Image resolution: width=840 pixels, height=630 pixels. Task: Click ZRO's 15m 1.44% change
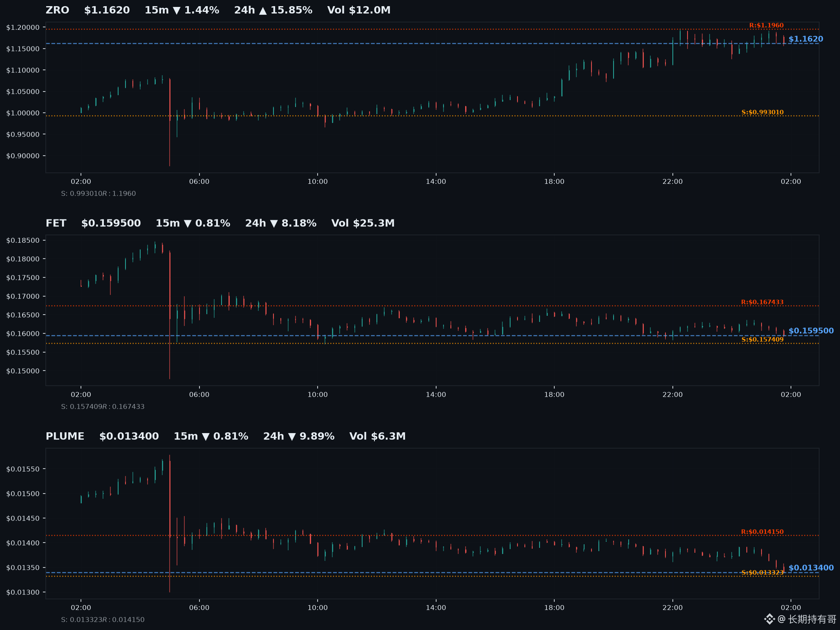pos(182,10)
